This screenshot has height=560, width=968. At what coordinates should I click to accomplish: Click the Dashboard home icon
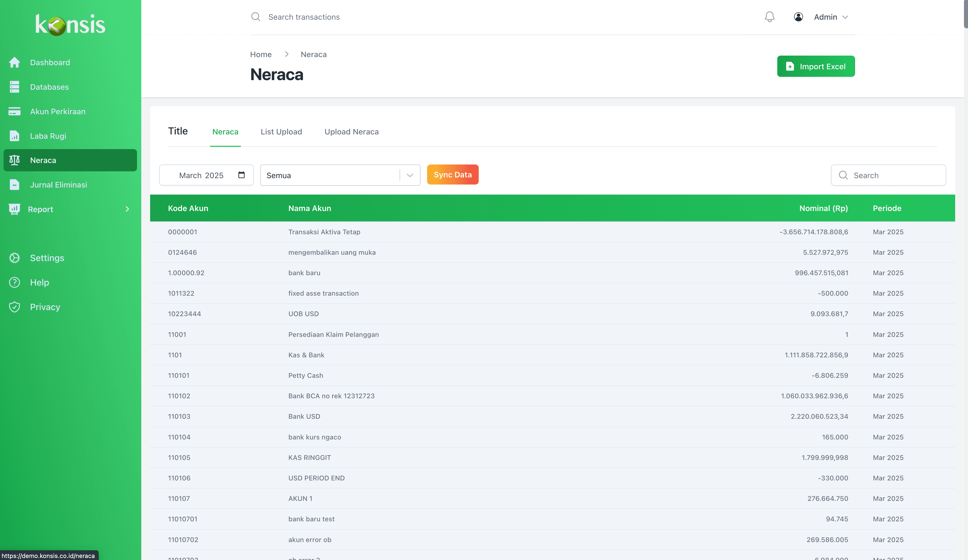15,62
